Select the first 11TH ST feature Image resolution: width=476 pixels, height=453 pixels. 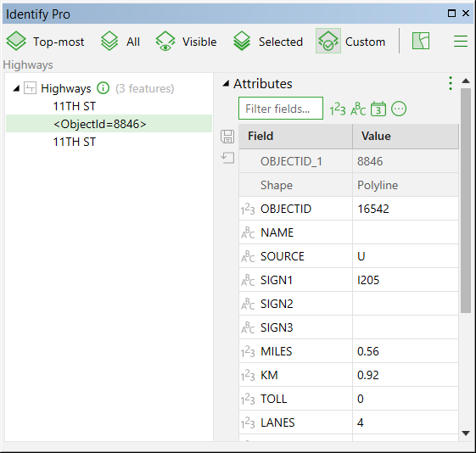point(75,106)
